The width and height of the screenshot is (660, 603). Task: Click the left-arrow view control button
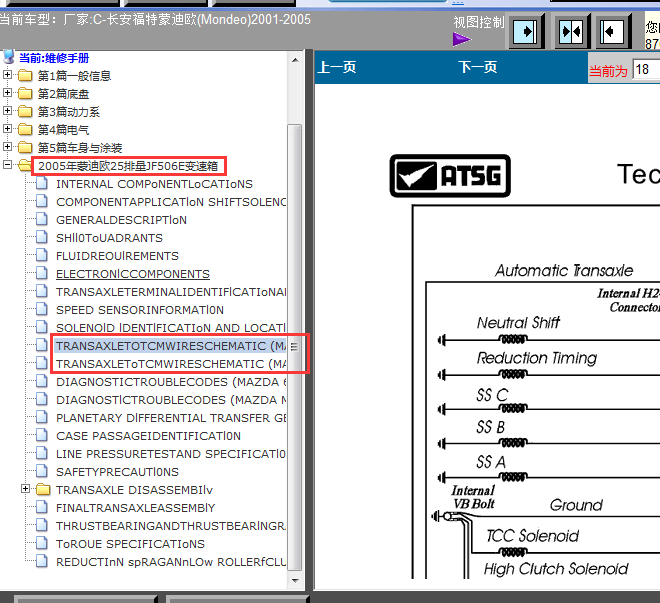(613, 31)
